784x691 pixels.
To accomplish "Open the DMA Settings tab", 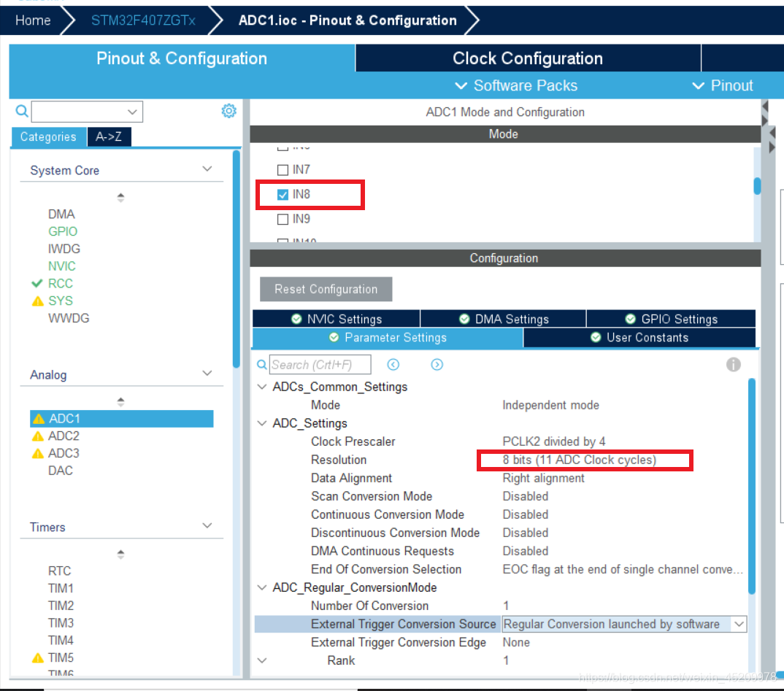I will pyautogui.click(x=504, y=319).
